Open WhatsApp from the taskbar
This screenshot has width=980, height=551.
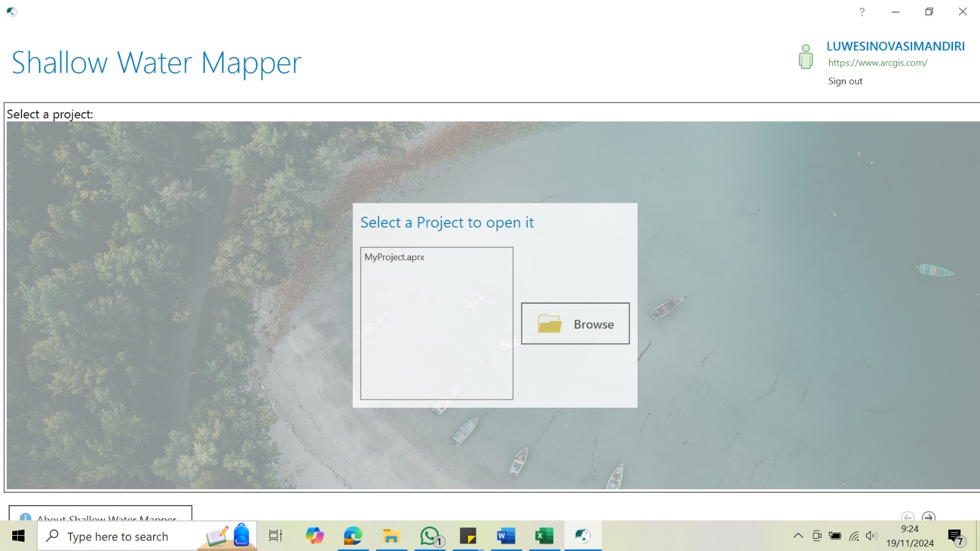pos(430,536)
